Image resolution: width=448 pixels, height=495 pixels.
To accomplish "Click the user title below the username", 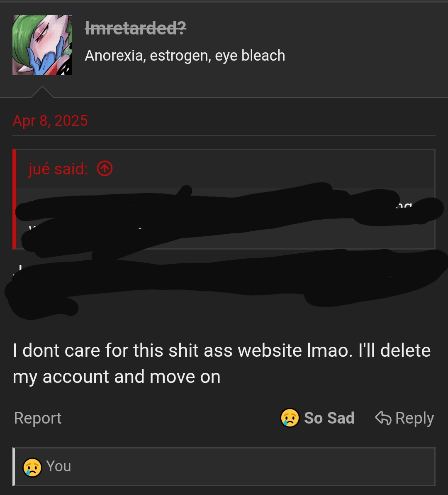I will (185, 56).
